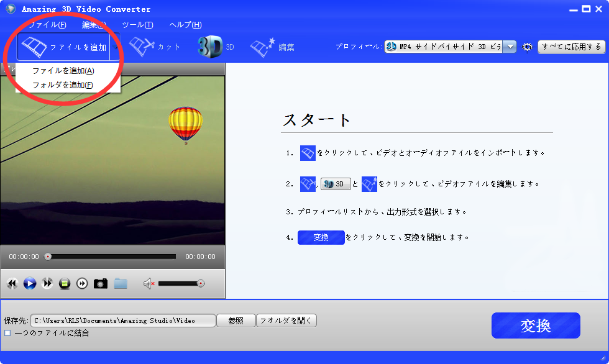
Task: Open the 編集 effects edit tool
Action: pyautogui.click(x=272, y=47)
